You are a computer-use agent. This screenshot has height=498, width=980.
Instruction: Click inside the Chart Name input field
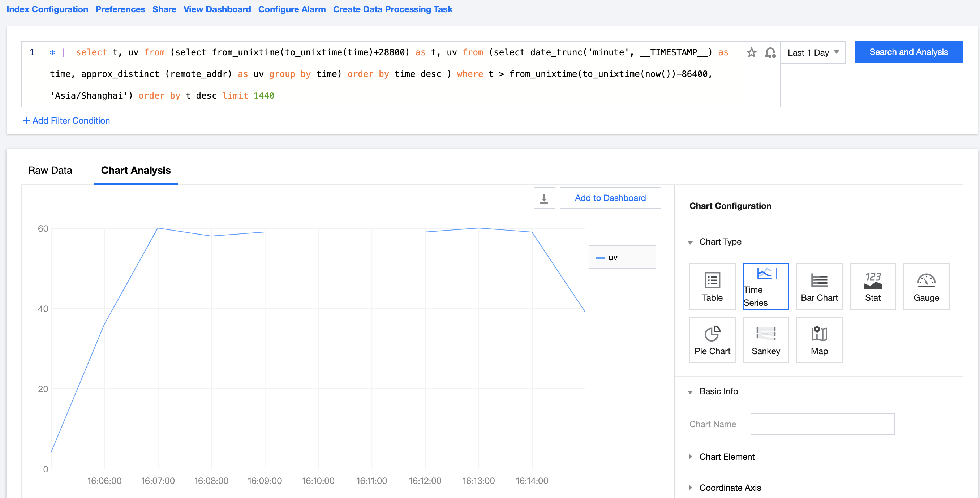(x=822, y=424)
